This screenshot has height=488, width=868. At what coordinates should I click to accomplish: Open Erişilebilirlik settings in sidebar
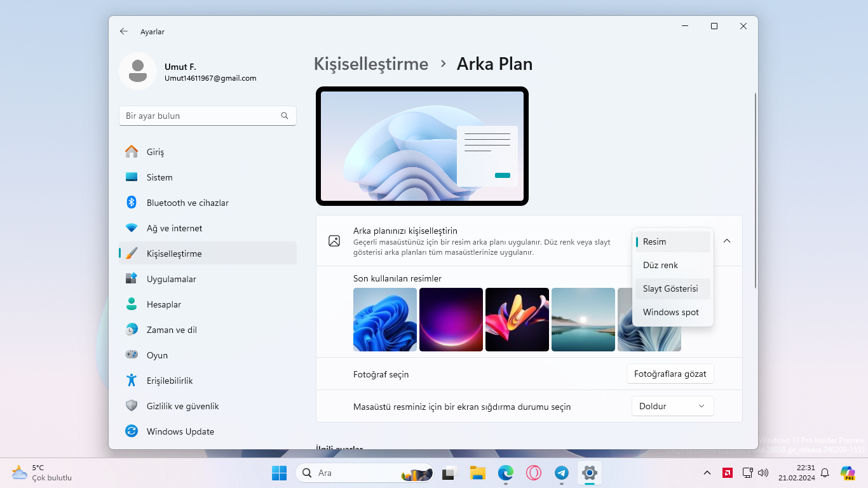(x=208, y=381)
